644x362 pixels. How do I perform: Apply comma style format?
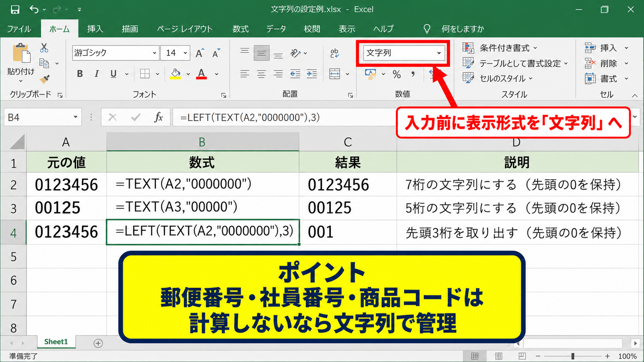413,74
